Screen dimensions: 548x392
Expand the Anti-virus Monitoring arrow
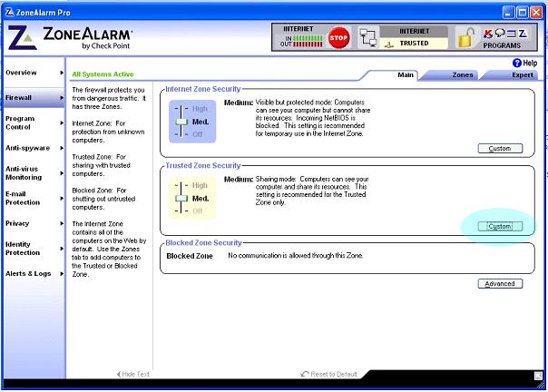coord(62,173)
